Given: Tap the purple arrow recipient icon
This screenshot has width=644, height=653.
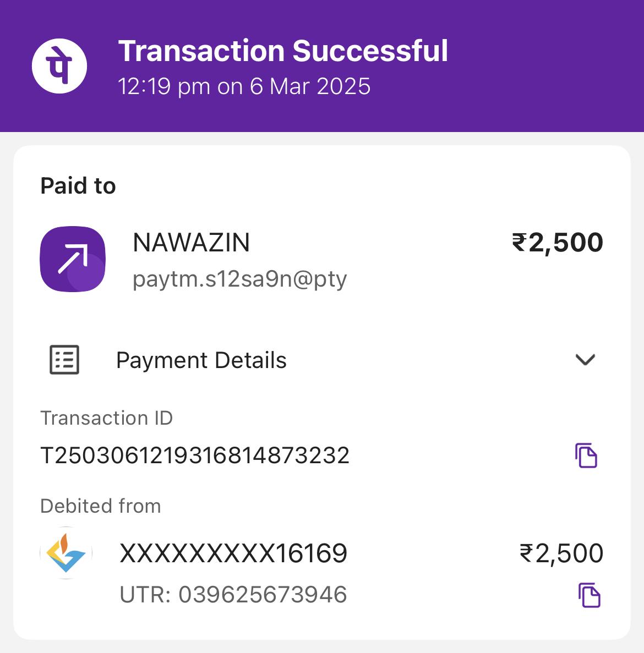Looking at the screenshot, I should pyautogui.click(x=73, y=259).
